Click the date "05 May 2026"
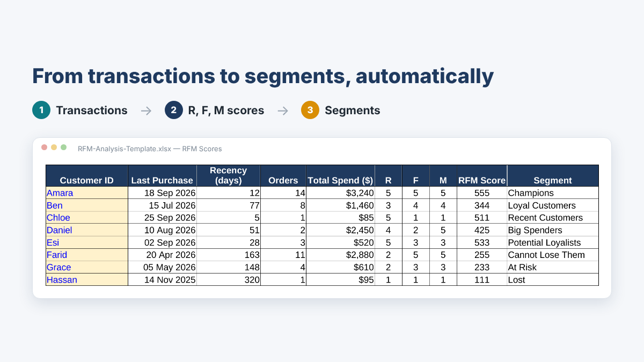 [170, 267]
